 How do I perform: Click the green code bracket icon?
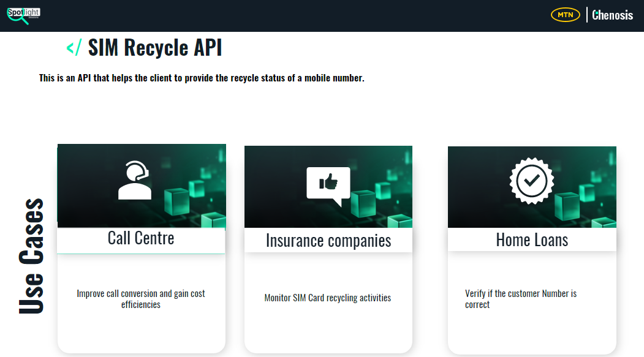tap(74, 47)
